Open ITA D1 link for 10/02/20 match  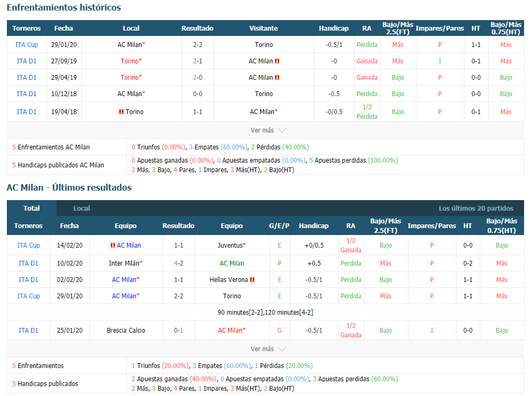pyautogui.click(x=28, y=263)
